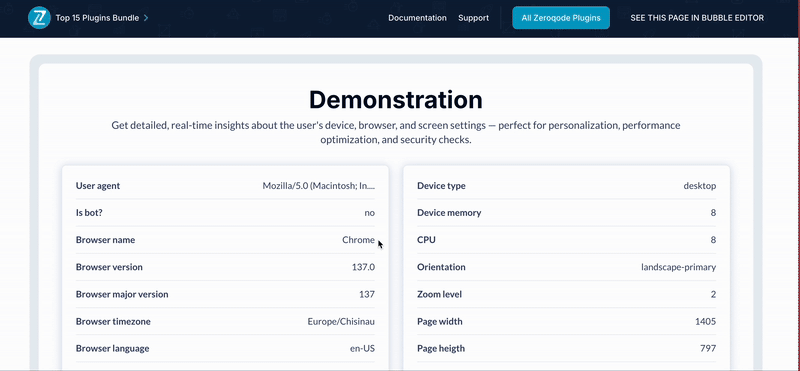
Task: Click the Europe/Chisinau timezone value
Action: 341,321
